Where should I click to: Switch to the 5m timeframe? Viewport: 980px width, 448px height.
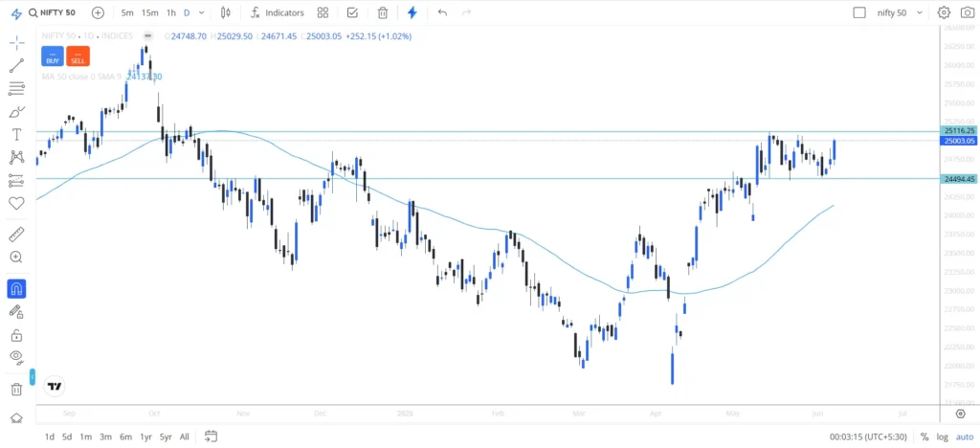(x=127, y=12)
